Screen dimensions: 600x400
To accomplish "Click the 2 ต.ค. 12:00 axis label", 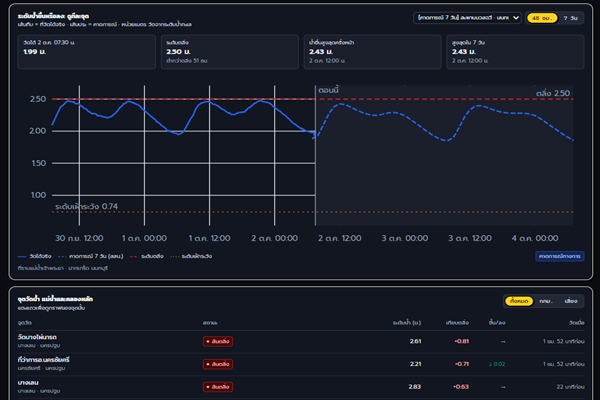I will [339, 238].
